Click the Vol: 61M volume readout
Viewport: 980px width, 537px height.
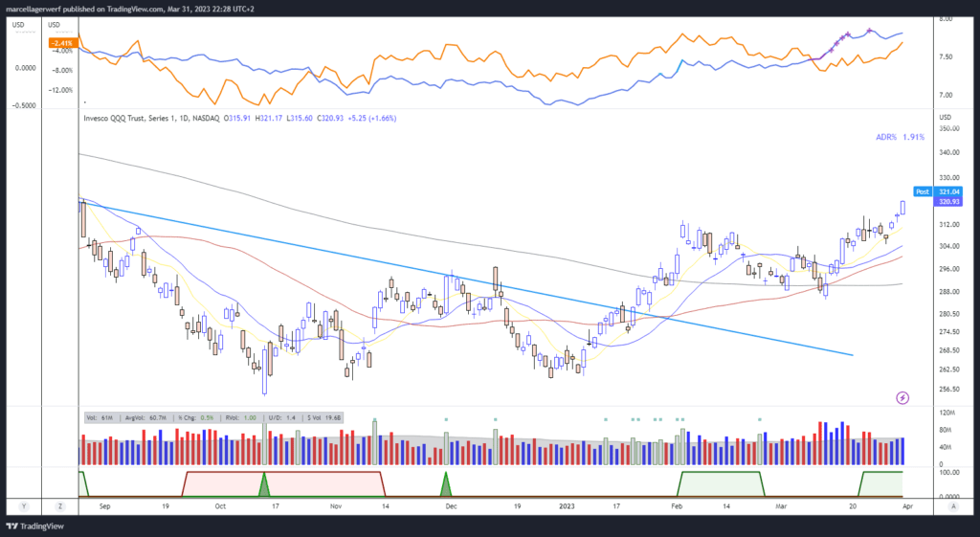(100, 417)
